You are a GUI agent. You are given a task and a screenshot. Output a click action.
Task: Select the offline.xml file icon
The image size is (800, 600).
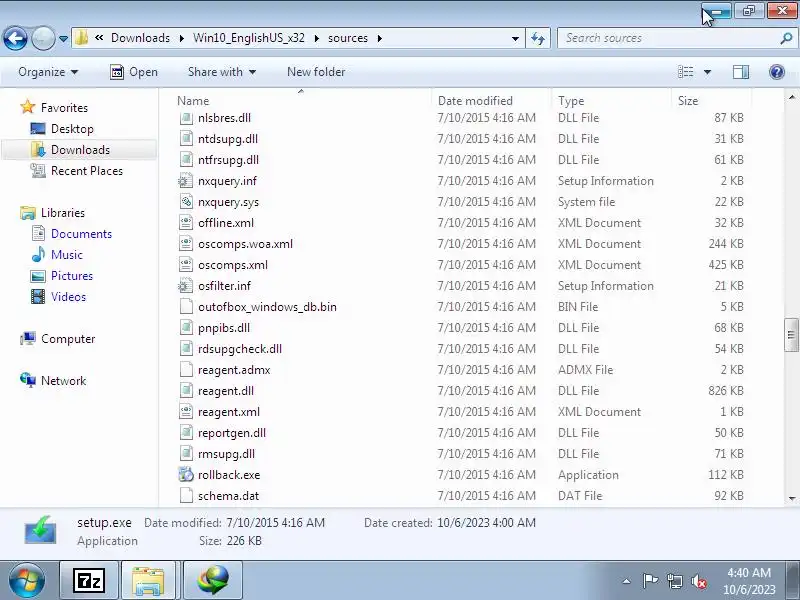(x=186, y=222)
